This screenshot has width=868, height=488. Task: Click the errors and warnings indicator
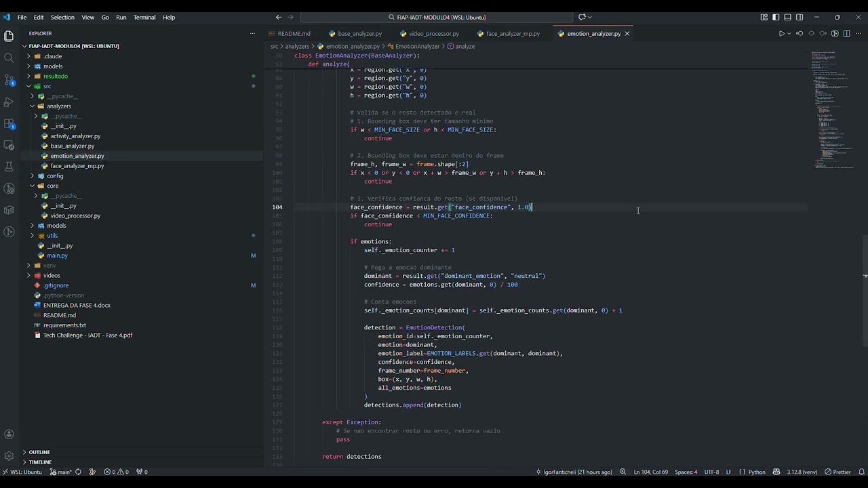(x=117, y=472)
